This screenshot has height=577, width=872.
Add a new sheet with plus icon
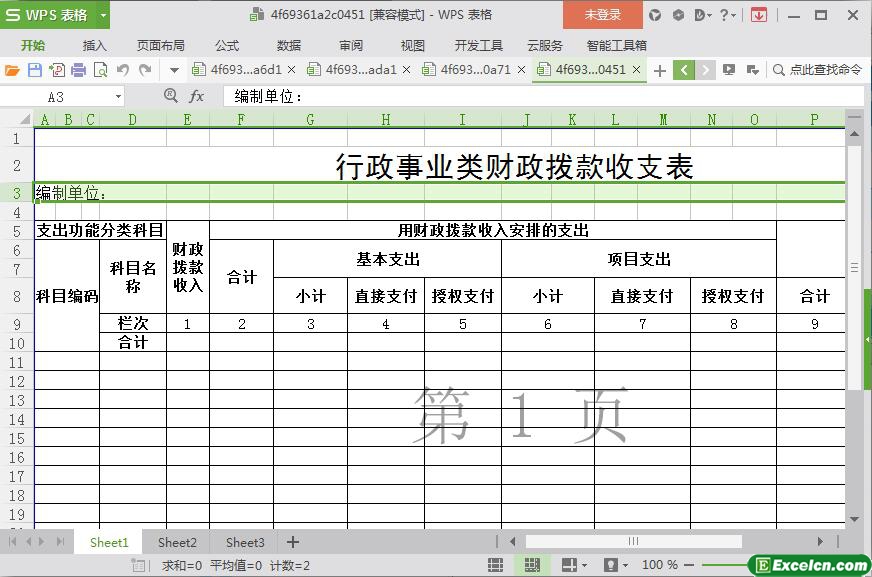[293, 542]
